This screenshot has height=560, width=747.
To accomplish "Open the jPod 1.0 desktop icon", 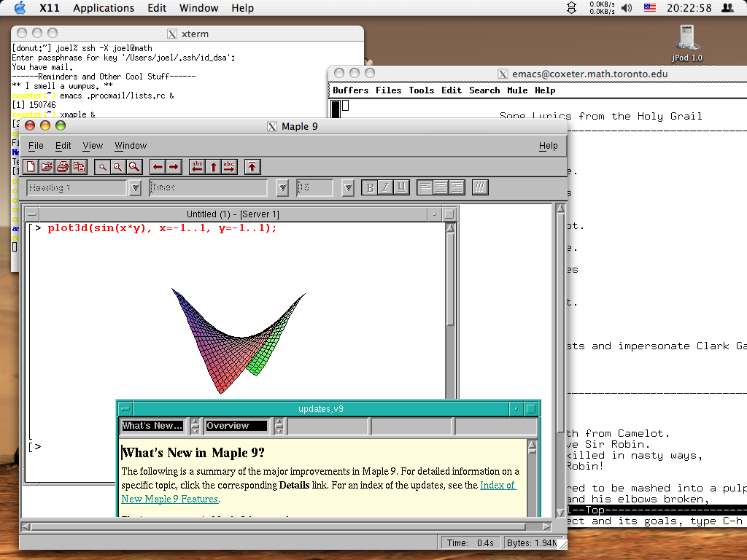I will coord(687,43).
